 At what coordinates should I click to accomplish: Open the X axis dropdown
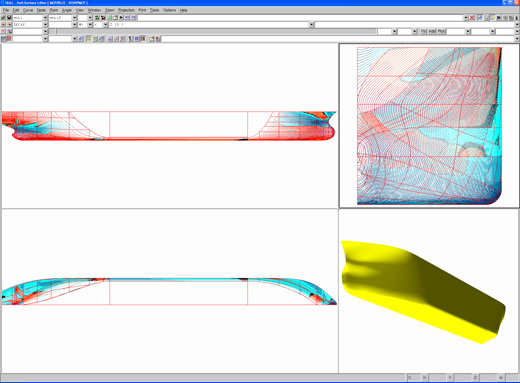(x=105, y=25)
